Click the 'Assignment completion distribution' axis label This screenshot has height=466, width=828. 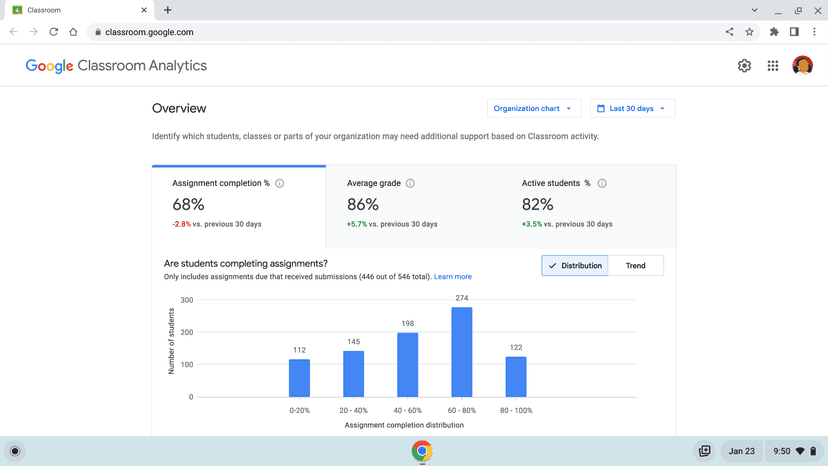404,425
